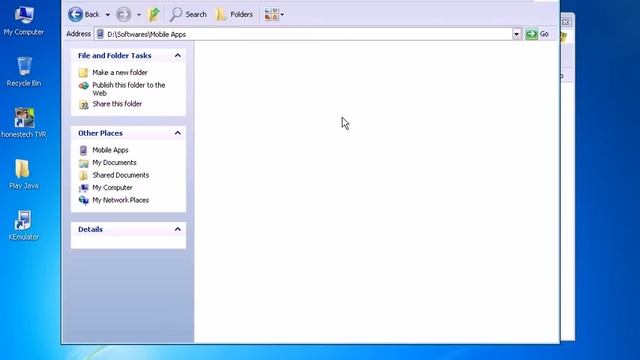Click the Go button

pos(537,34)
